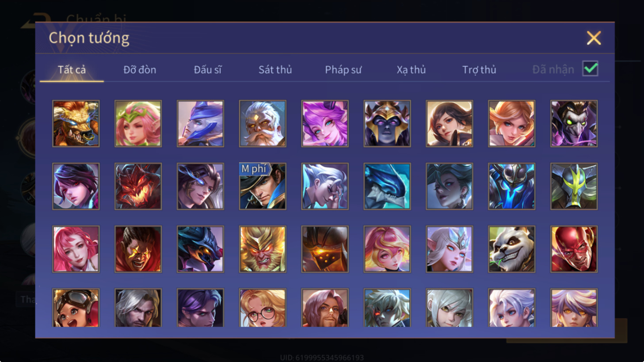Show the Pháp sư hero list
Screen dimensions: 644x362
click(x=343, y=69)
